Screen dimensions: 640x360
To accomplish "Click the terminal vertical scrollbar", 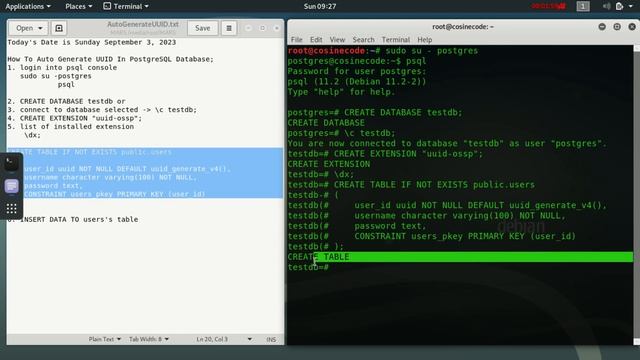I will point(636,195).
